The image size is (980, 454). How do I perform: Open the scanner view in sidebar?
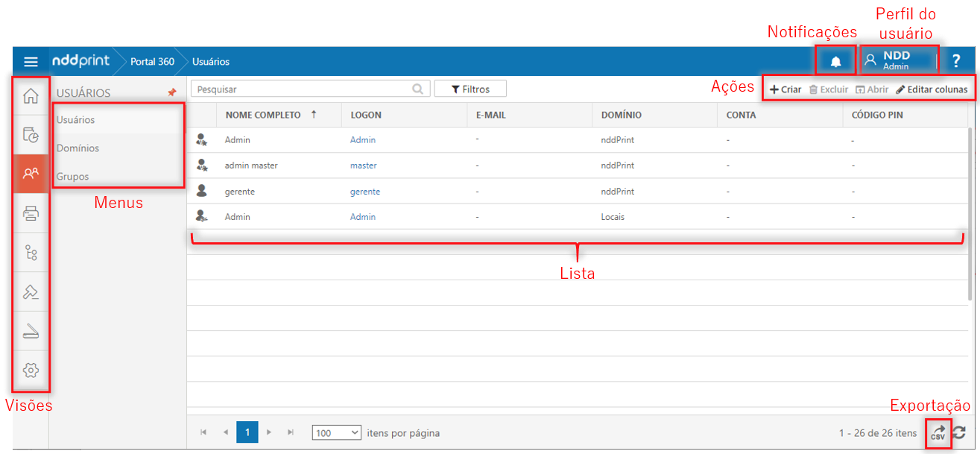[31, 331]
